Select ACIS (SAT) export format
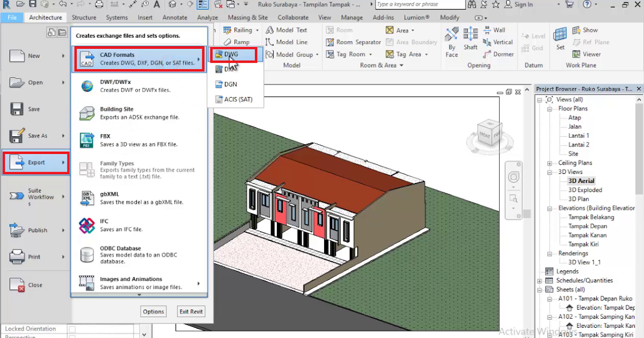The height and width of the screenshot is (338, 644). coord(235,99)
